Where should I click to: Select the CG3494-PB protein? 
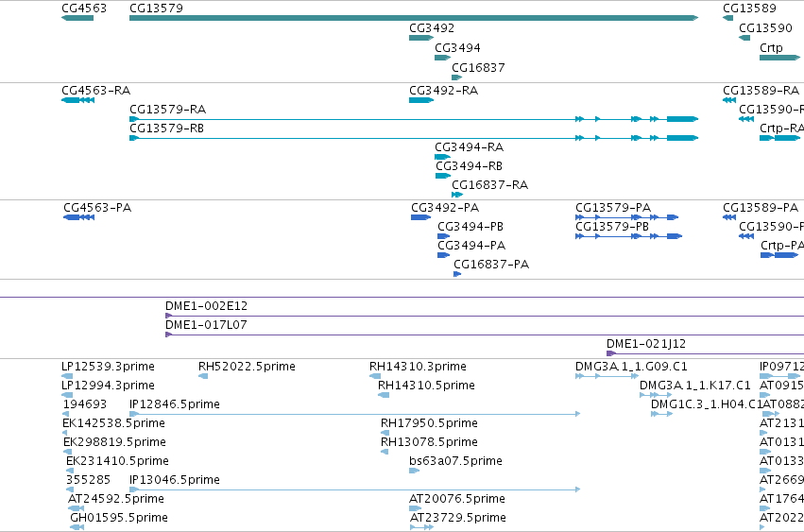443,236
